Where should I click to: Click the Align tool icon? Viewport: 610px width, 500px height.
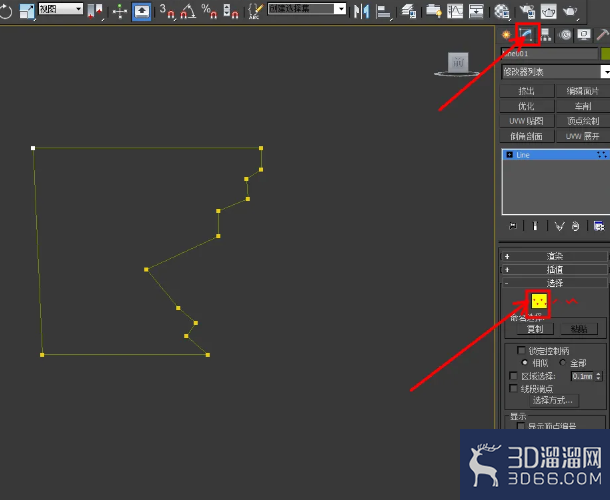click(383, 11)
